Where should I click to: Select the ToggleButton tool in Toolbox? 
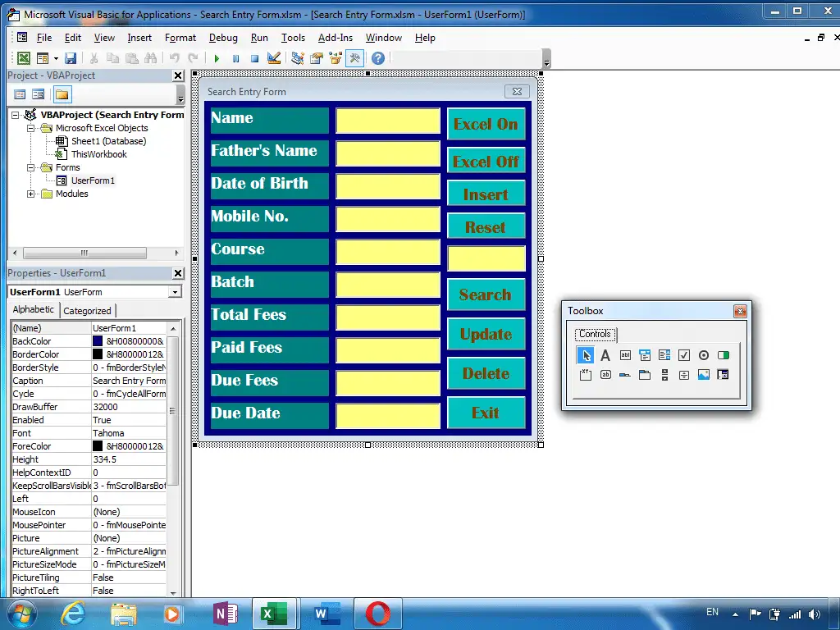click(x=724, y=354)
